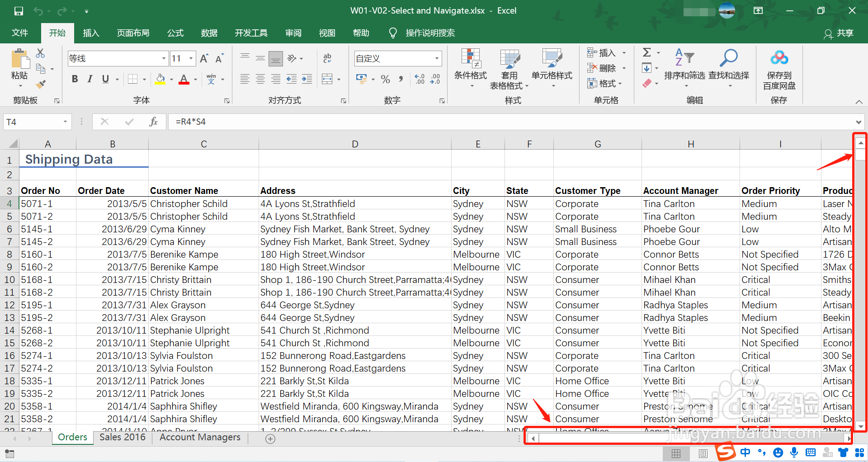Apply fill color bucket icon
The width and height of the screenshot is (868, 462).
[x=160, y=80]
